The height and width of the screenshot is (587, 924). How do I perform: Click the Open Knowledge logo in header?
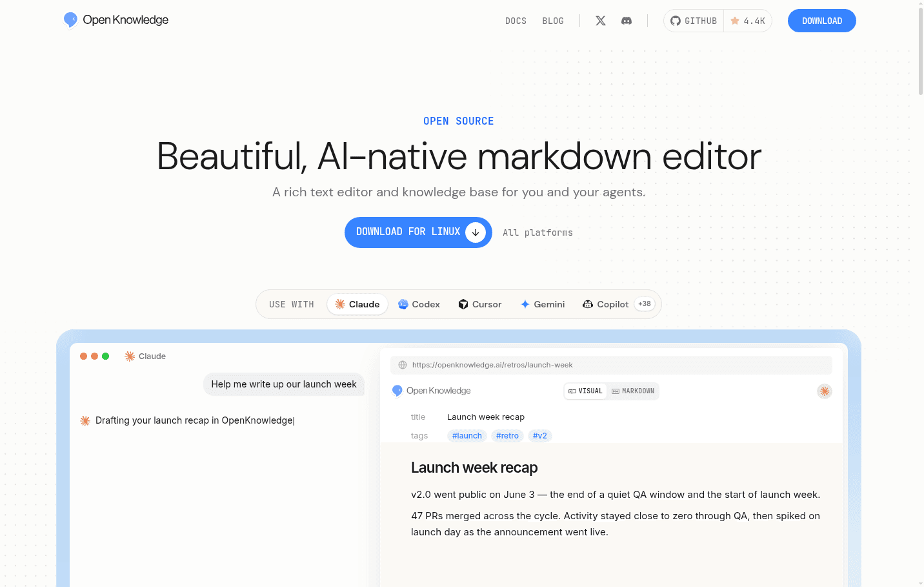click(x=116, y=20)
